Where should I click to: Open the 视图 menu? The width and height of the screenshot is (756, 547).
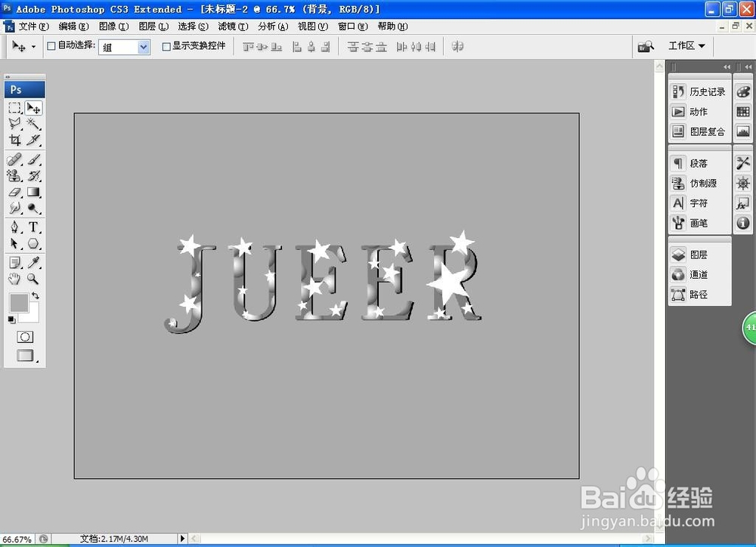point(313,26)
